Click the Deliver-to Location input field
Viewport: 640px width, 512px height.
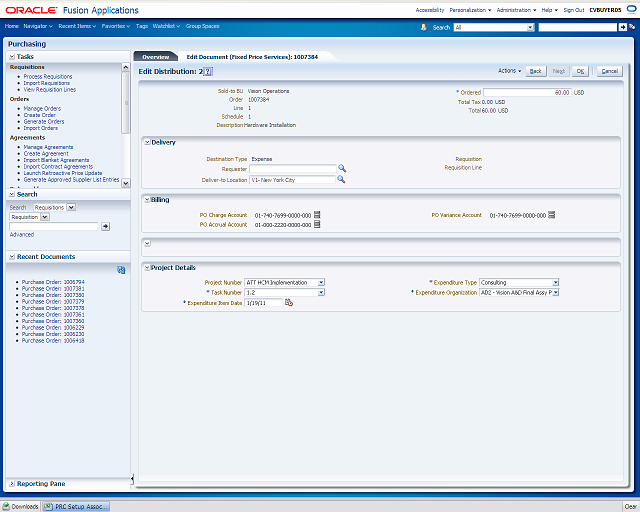(x=292, y=180)
